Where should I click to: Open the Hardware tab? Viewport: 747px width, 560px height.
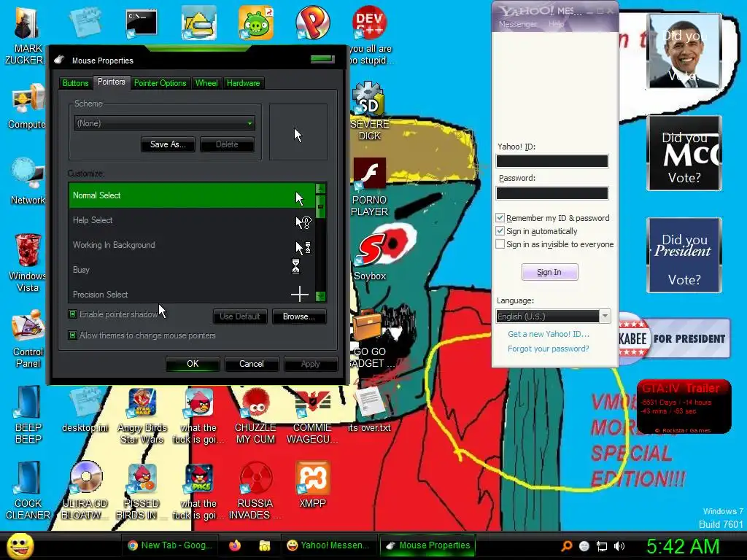pyautogui.click(x=244, y=83)
